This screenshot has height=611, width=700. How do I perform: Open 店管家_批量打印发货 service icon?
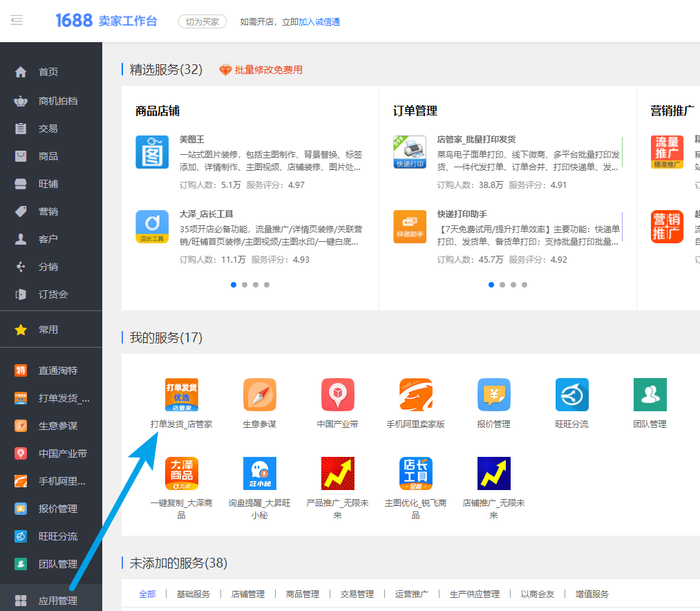pyautogui.click(x=410, y=152)
